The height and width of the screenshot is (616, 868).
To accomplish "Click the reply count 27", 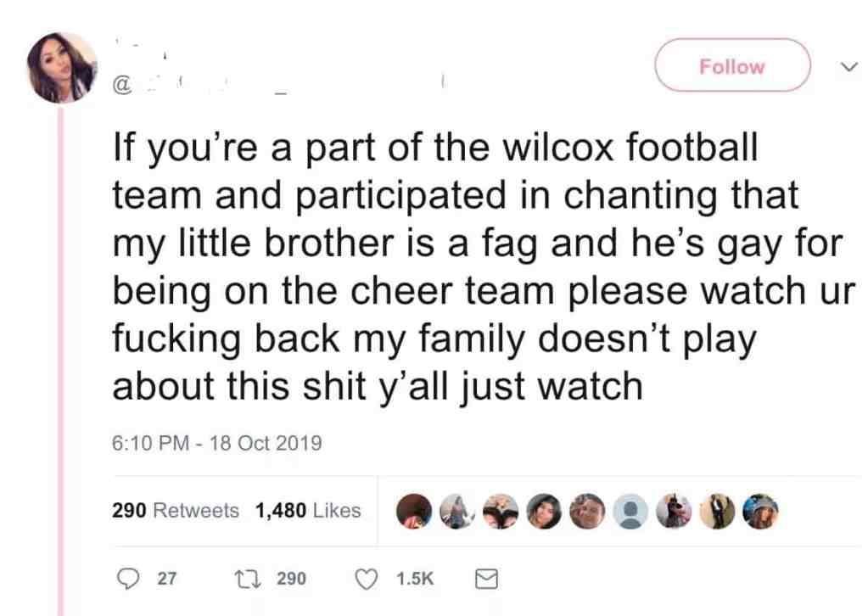I will pos(166,579).
